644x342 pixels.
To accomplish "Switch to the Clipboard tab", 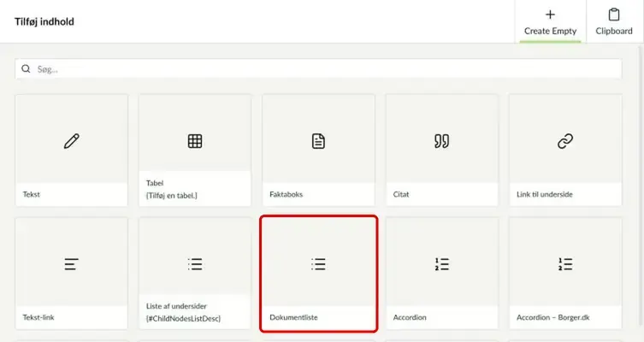I will pyautogui.click(x=614, y=21).
